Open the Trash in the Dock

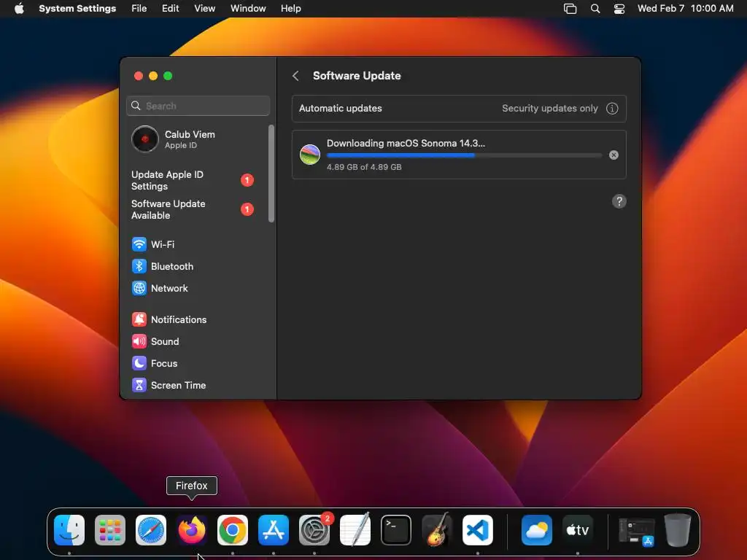[678, 530]
